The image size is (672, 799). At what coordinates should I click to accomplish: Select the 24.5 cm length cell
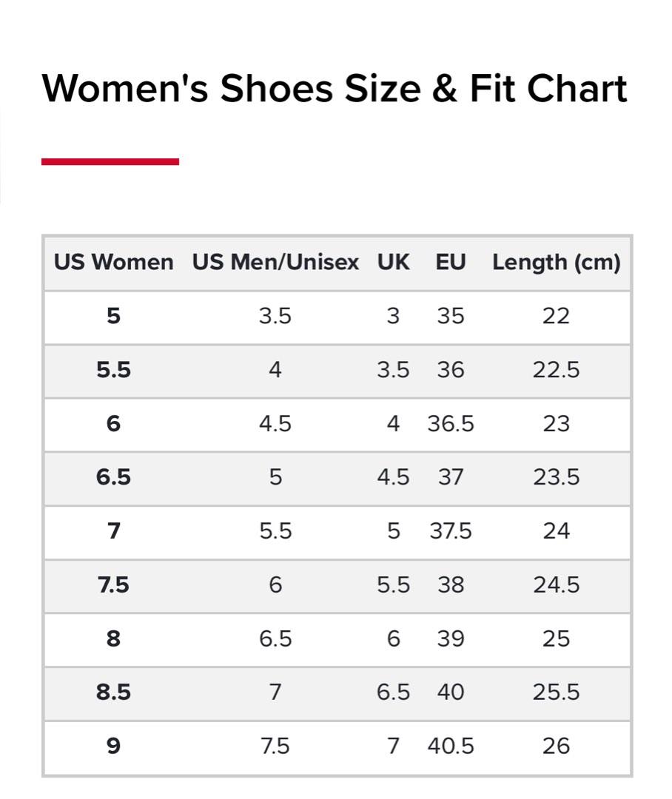pyautogui.click(x=556, y=585)
